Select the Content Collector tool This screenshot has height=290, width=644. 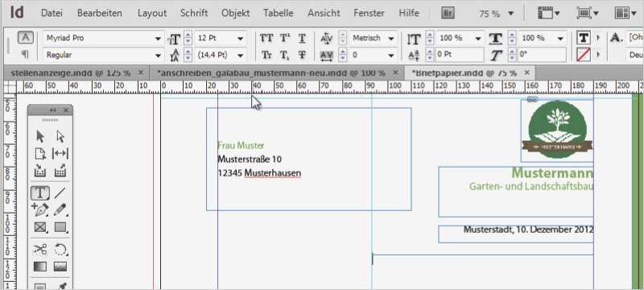39,170
